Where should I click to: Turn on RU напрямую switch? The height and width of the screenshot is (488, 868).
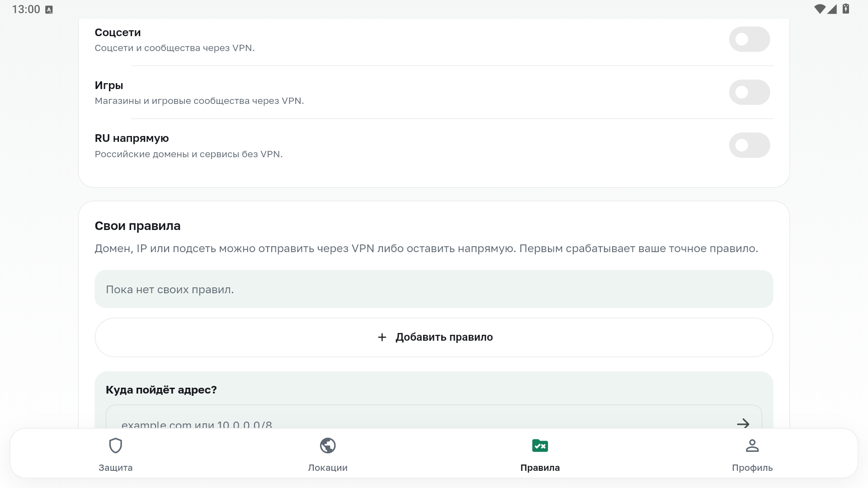(x=749, y=145)
